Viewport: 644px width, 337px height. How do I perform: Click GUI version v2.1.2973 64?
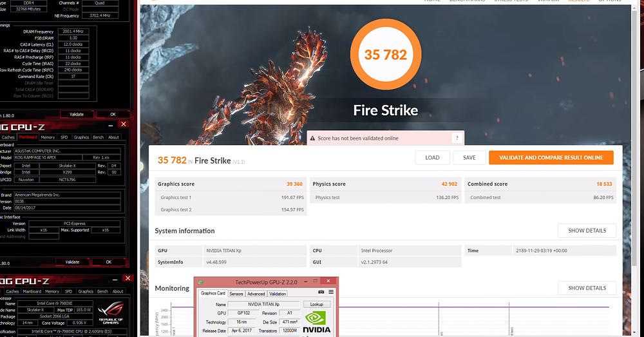pos(374,262)
